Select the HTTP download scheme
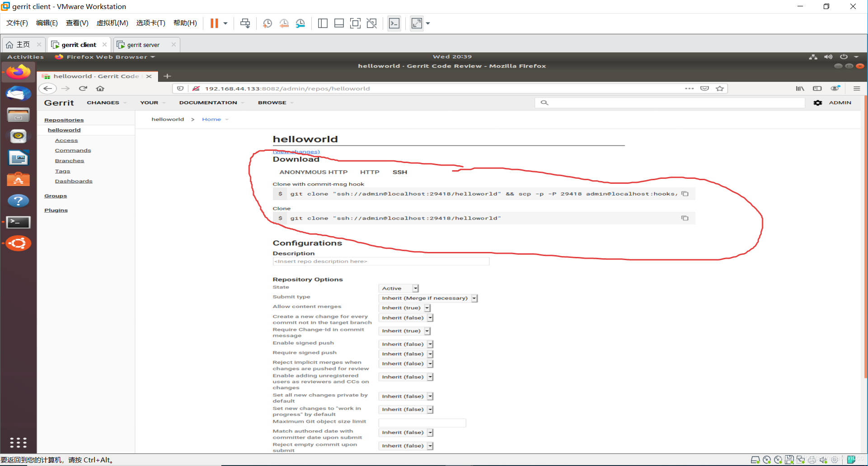The image size is (868, 466). coord(370,172)
